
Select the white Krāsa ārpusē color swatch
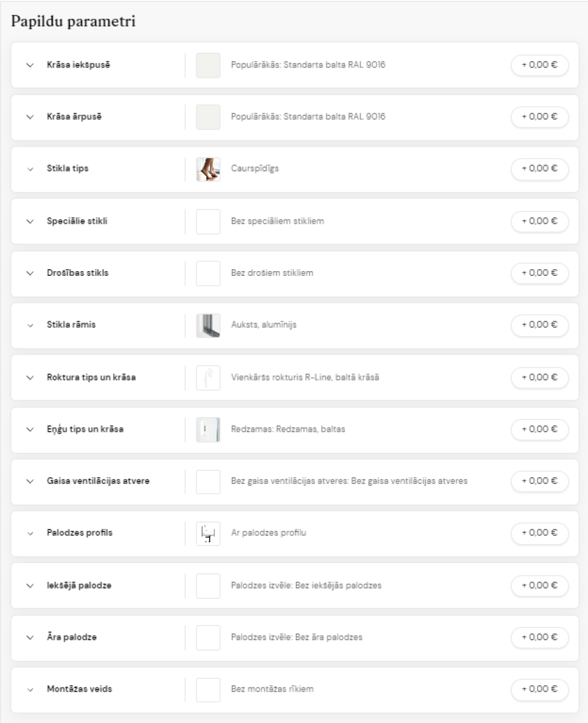point(208,117)
